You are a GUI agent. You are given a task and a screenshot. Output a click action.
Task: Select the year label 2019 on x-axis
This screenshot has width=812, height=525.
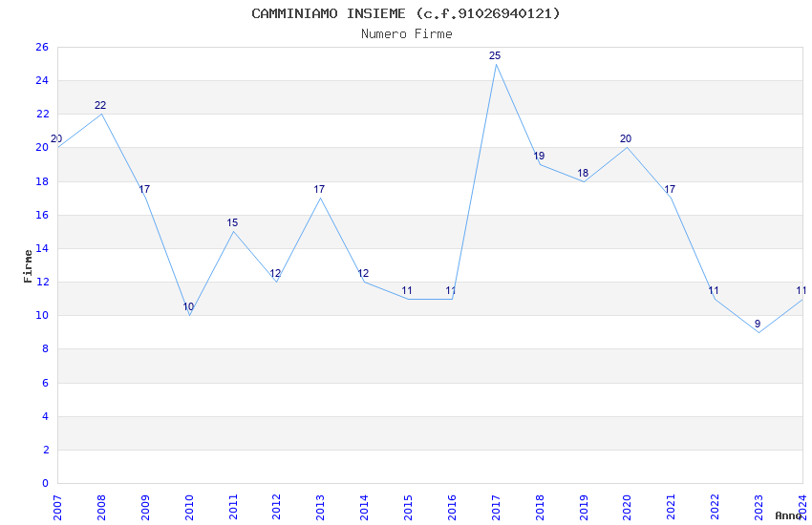[584, 508]
